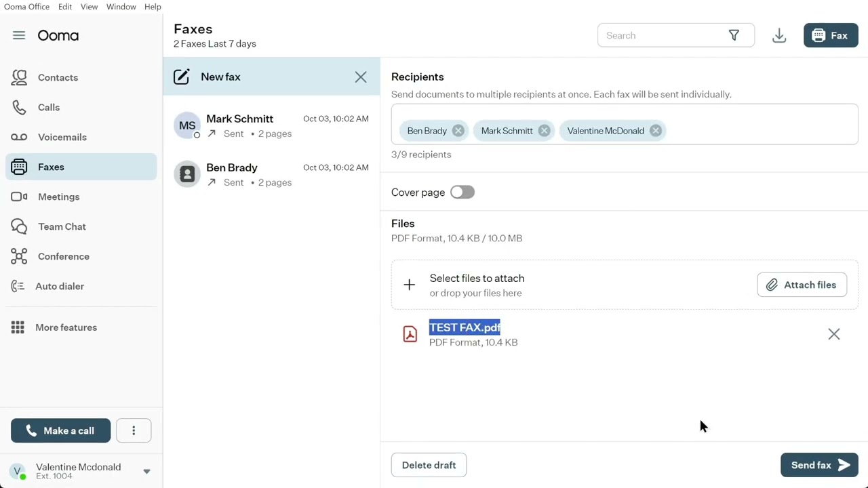The height and width of the screenshot is (488, 868).
Task: Expand the user account dropdown arrow
Action: (146, 471)
